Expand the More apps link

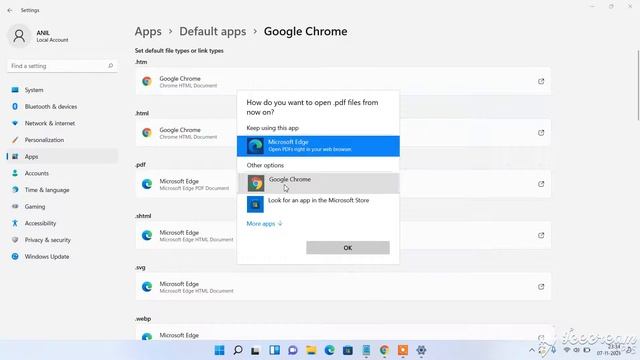click(264, 224)
